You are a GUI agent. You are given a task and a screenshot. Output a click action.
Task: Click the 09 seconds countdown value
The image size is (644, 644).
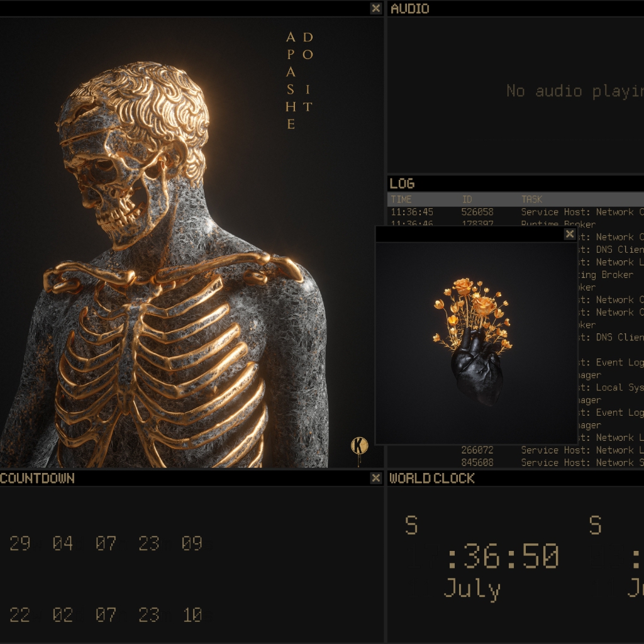coord(192,543)
